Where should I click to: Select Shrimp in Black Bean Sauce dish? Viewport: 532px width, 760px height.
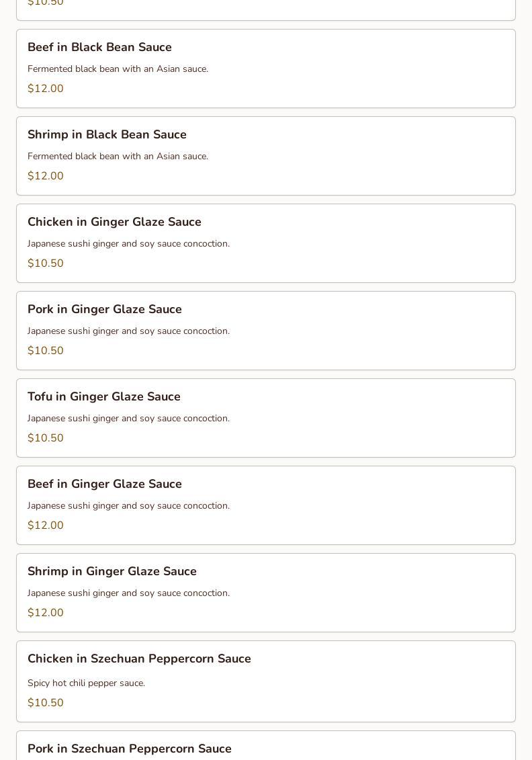(107, 134)
